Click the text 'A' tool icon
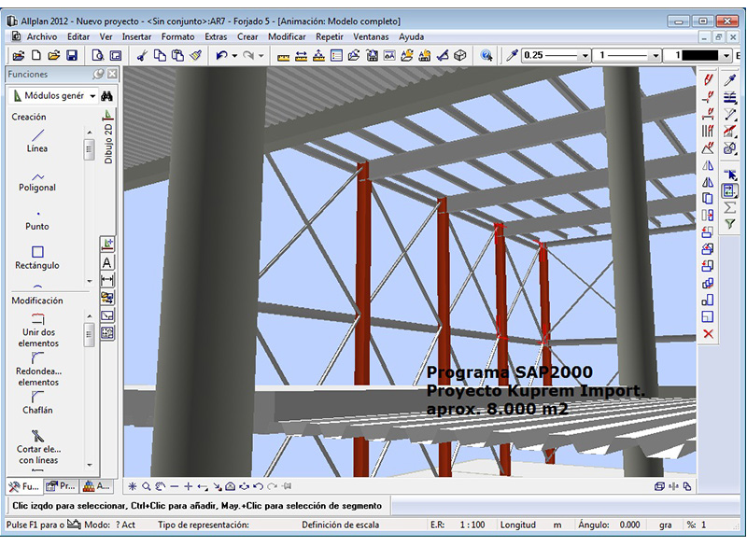 (107, 262)
